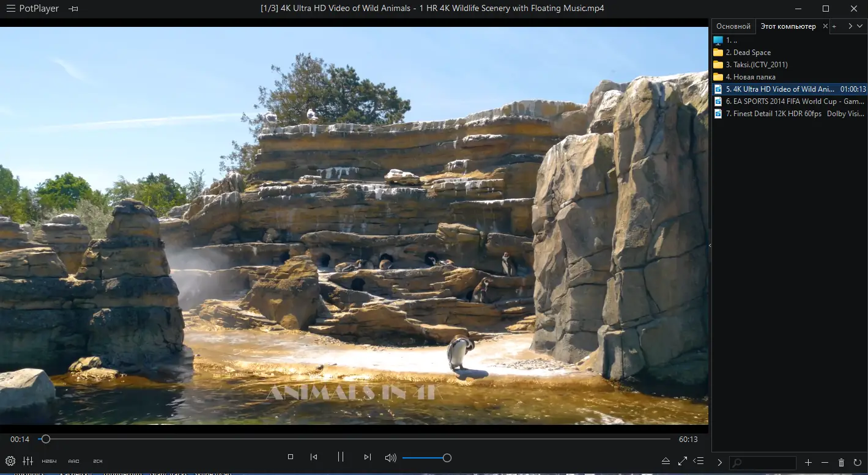Close the PotPlayer window

tap(854, 9)
